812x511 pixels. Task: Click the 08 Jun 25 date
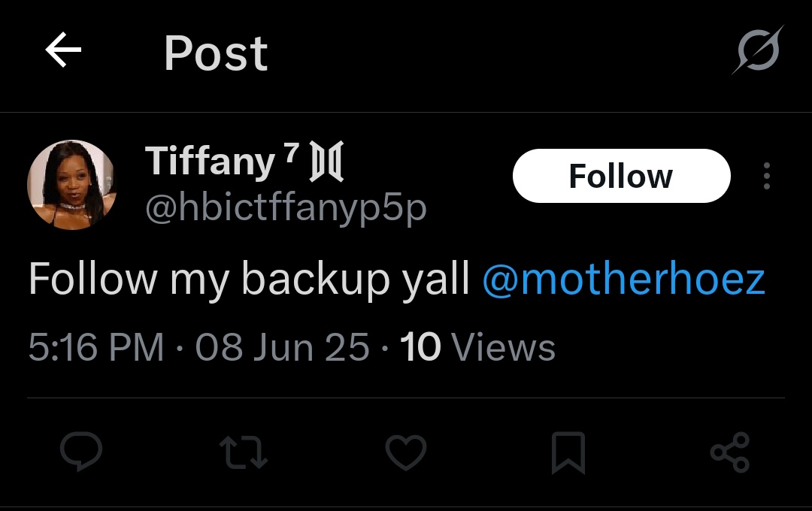pos(282,346)
